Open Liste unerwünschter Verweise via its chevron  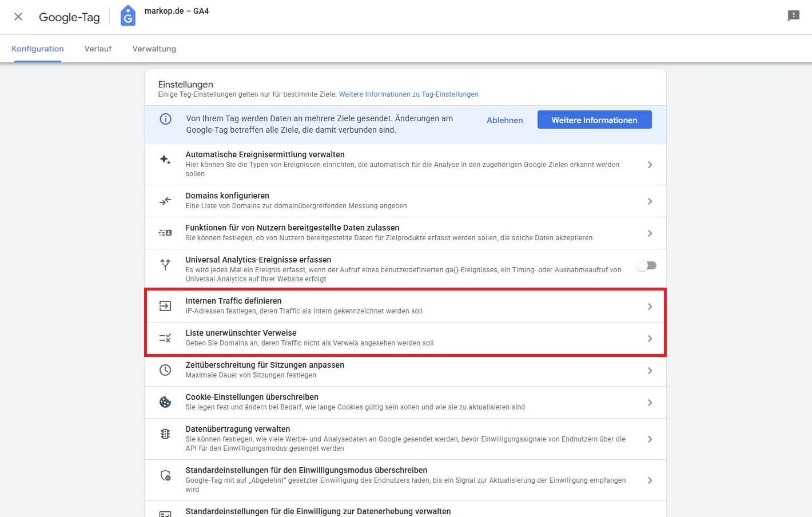tap(650, 338)
